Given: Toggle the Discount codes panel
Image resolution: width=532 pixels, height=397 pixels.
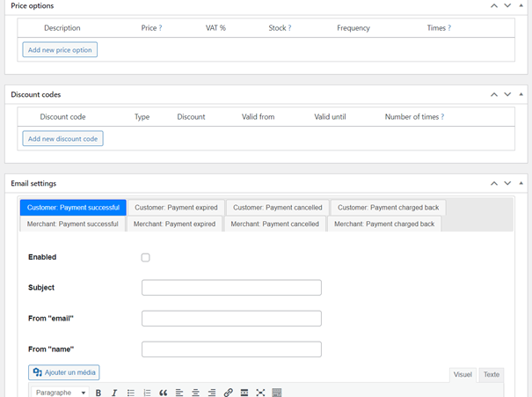Looking at the screenshot, I should (521, 95).
